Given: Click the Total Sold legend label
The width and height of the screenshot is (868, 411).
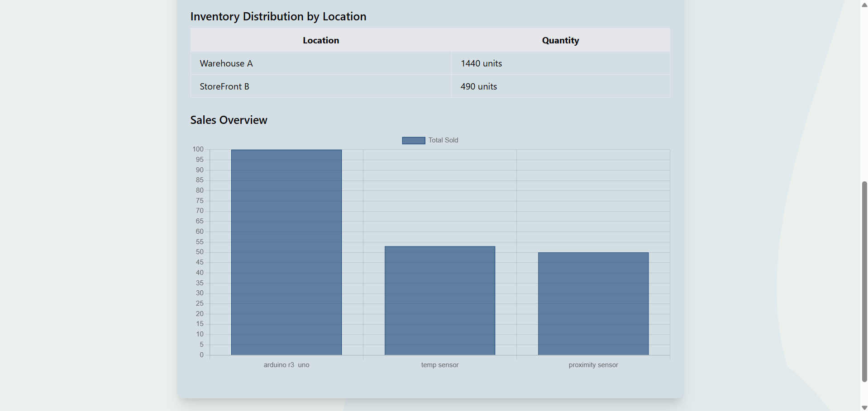Looking at the screenshot, I should click(443, 140).
